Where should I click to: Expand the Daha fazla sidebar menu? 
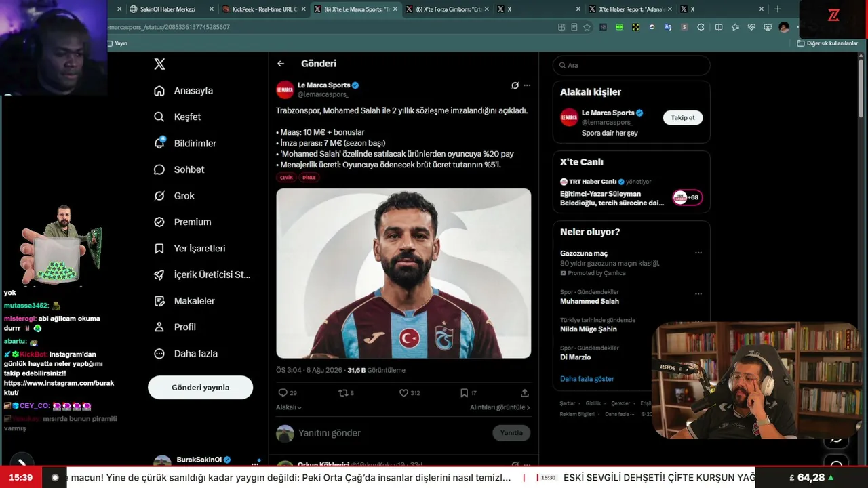(x=186, y=353)
